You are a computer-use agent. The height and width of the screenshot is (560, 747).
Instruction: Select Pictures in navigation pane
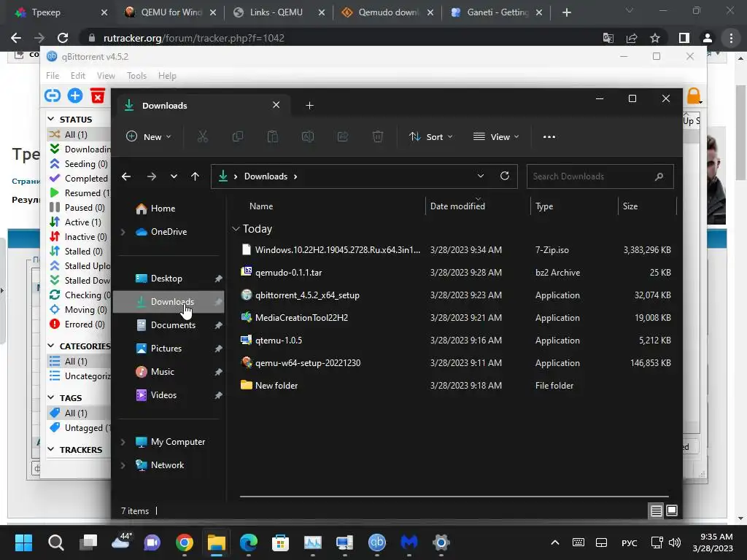point(169,349)
